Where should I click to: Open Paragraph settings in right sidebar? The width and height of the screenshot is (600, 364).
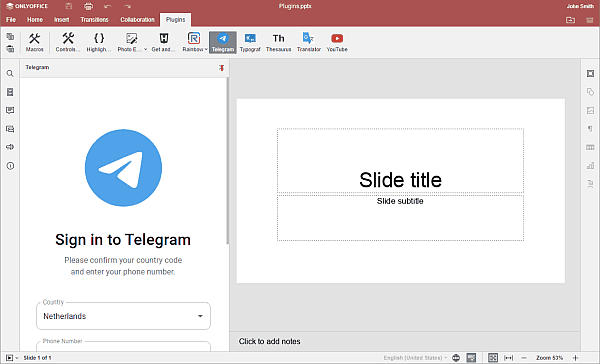(590, 129)
